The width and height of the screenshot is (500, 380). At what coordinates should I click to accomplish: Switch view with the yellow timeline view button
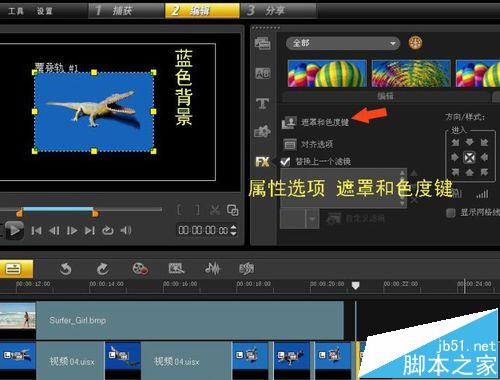15,269
